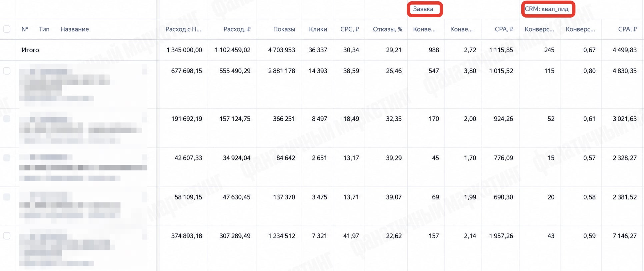Image resolution: width=644 pixels, height=271 pixels.
Task: Sort by the Расход, ₽ column
Action: (x=237, y=29)
